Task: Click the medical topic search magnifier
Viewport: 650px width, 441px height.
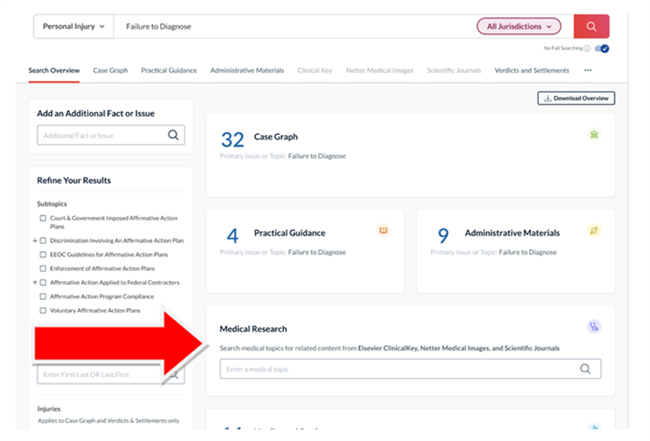Action: coord(585,369)
